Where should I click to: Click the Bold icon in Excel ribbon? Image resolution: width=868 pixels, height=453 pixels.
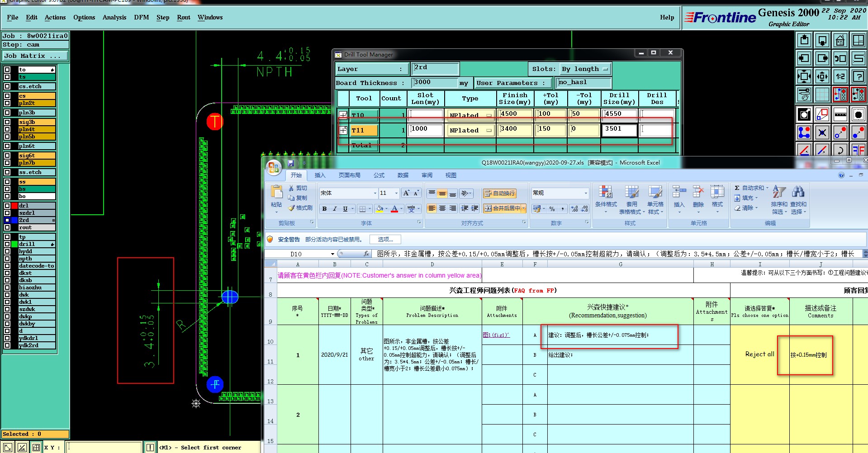click(x=324, y=208)
